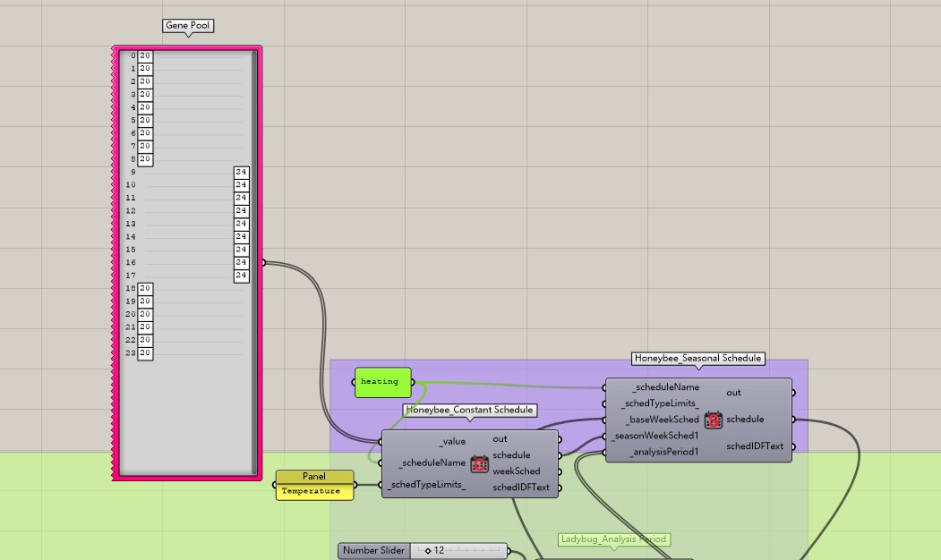Click the Number Slider track showing 12
Image resolution: width=941 pixels, height=560 pixels.
[458, 550]
